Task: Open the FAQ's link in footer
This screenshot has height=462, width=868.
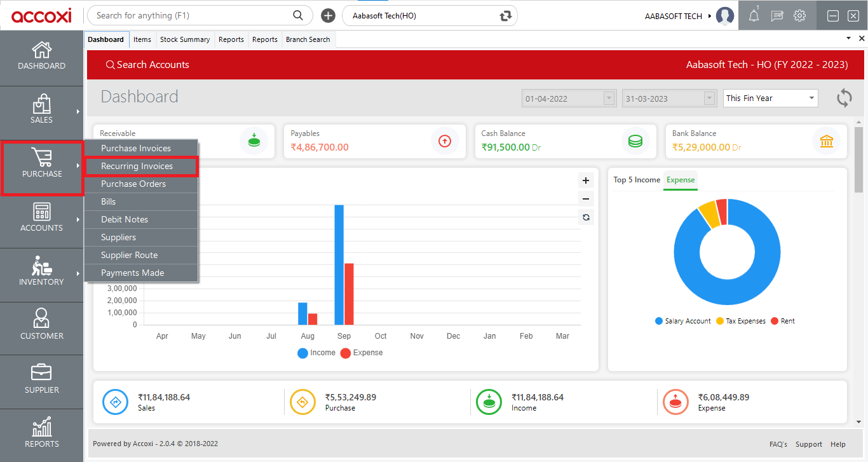Action: point(778,444)
